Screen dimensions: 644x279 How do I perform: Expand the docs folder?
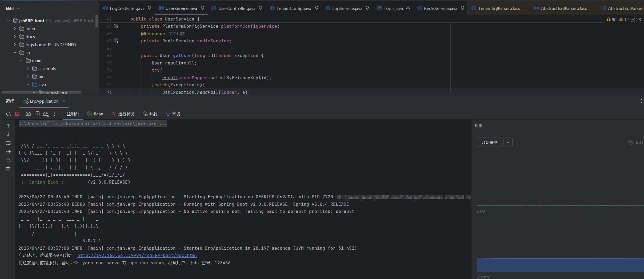15,37
